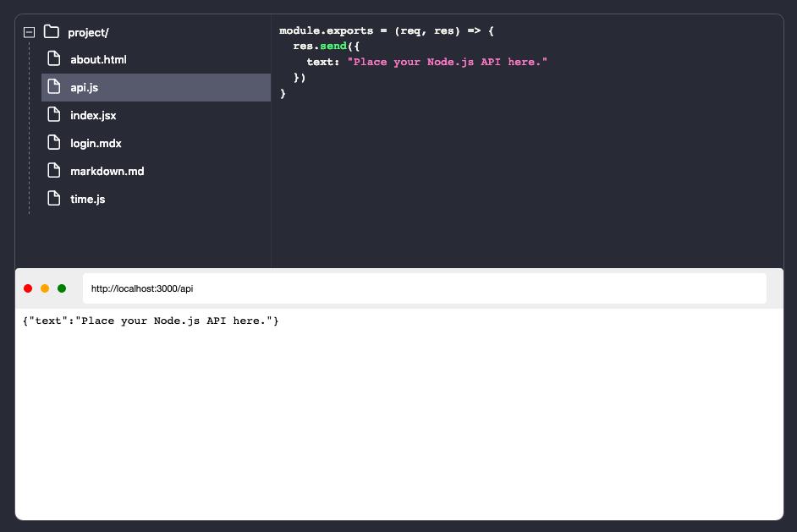
Task: Open the login.mdx file
Action: 96,143
